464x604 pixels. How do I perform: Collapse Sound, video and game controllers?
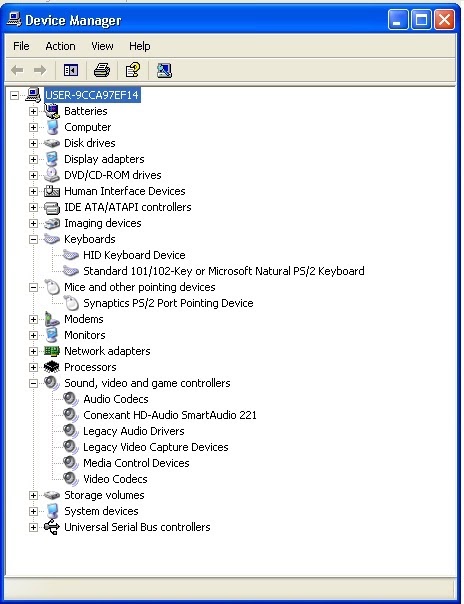click(x=34, y=383)
